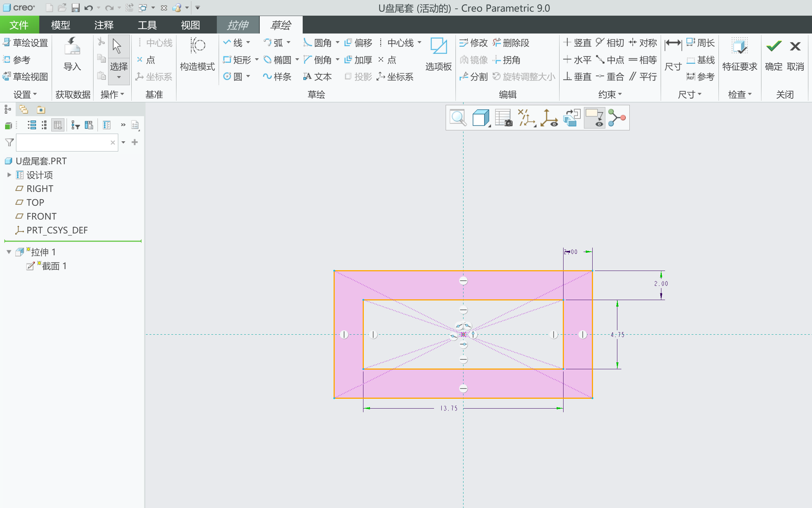Click the Feature Requirements (特征要求) icon

pos(739,46)
